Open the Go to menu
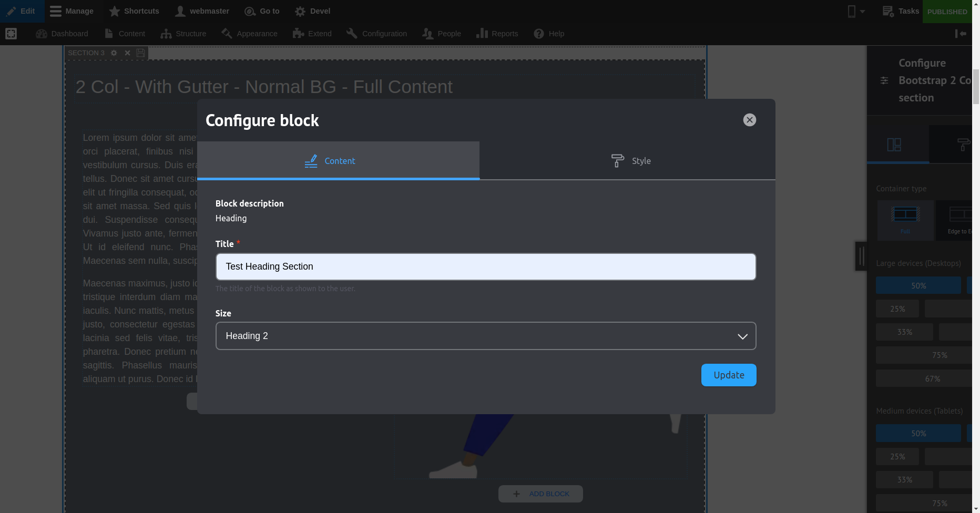This screenshot has width=980, height=513. [262, 11]
